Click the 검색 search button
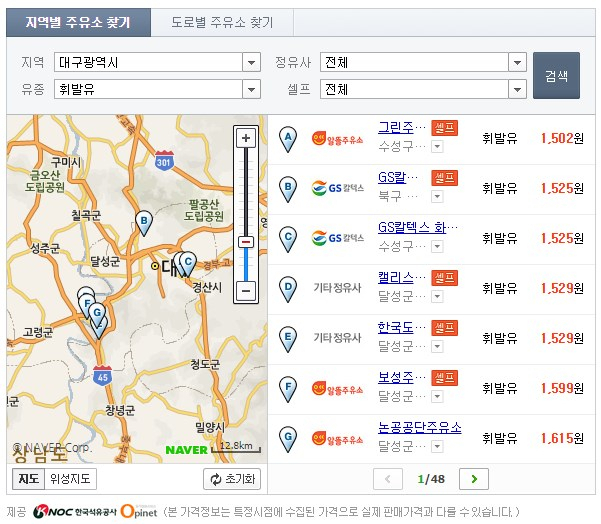 click(x=556, y=76)
